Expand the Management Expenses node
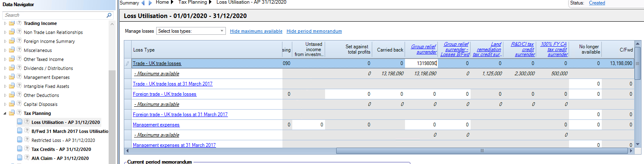 (x=5, y=77)
